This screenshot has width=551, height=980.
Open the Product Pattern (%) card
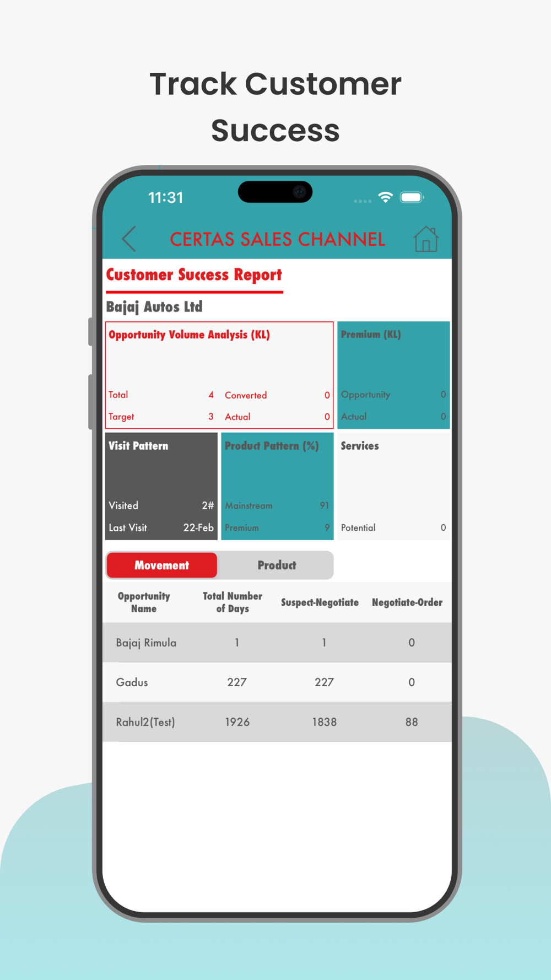(x=277, y=486)
